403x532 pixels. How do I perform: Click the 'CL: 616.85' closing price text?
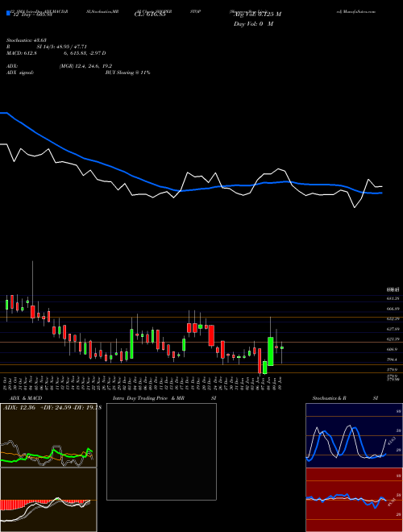point(150,15)
